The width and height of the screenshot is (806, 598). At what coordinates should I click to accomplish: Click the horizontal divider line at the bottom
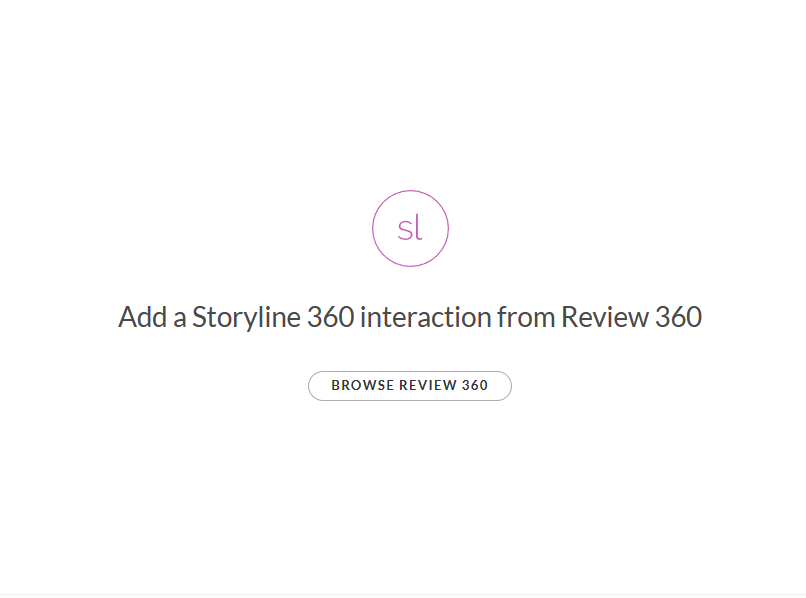(403, 594)
